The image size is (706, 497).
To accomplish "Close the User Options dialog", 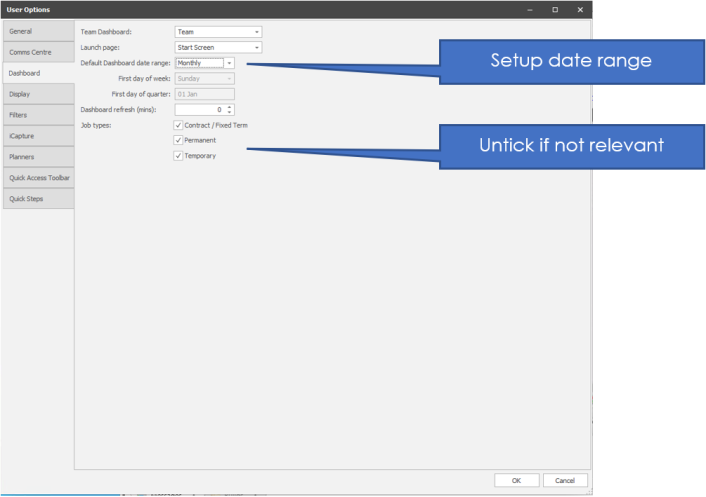I will (x=580, y=9).
